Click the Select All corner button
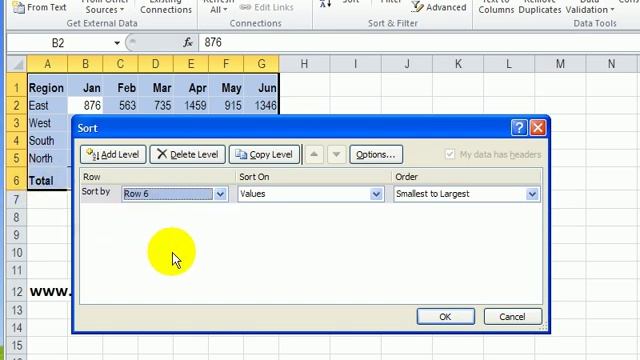 click(17, 64)
